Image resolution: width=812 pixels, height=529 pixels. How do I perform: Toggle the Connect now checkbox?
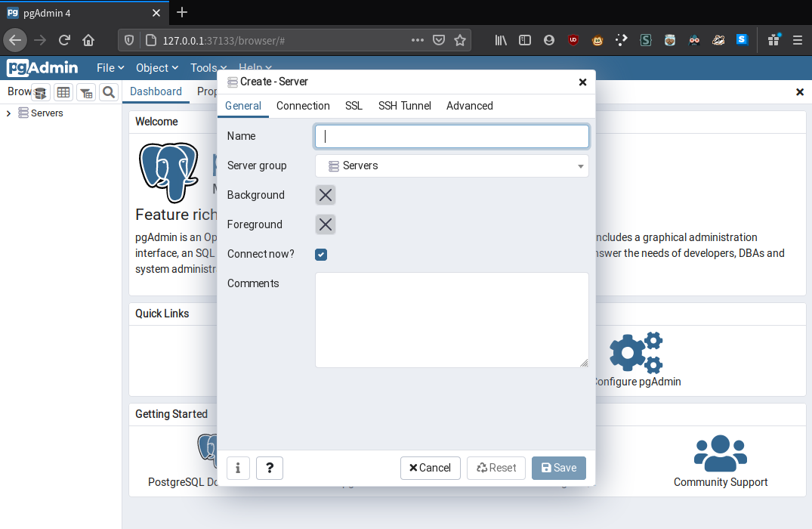click(x=321, y=255)
